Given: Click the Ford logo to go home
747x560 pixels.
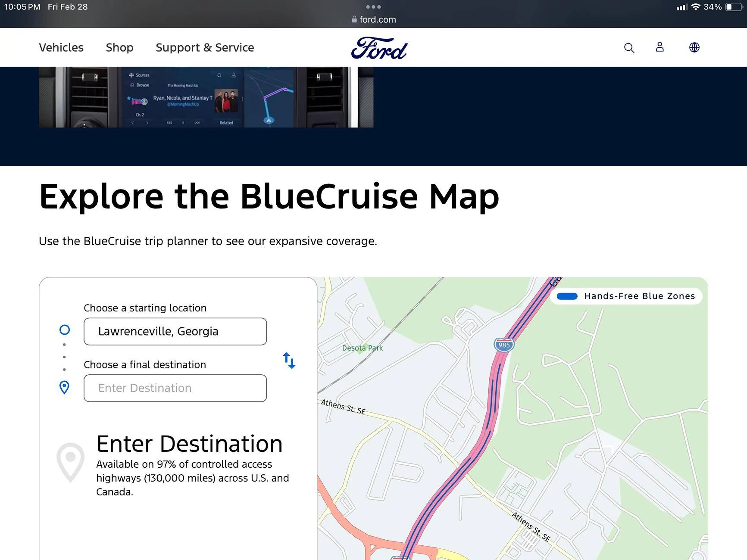Looking at the screenshot, I should pos(379,48).
